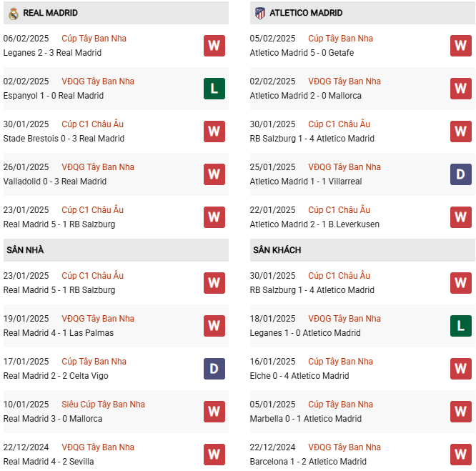
Task: Click the D badge for Celta Vigo match
Action: click(214, 369)
